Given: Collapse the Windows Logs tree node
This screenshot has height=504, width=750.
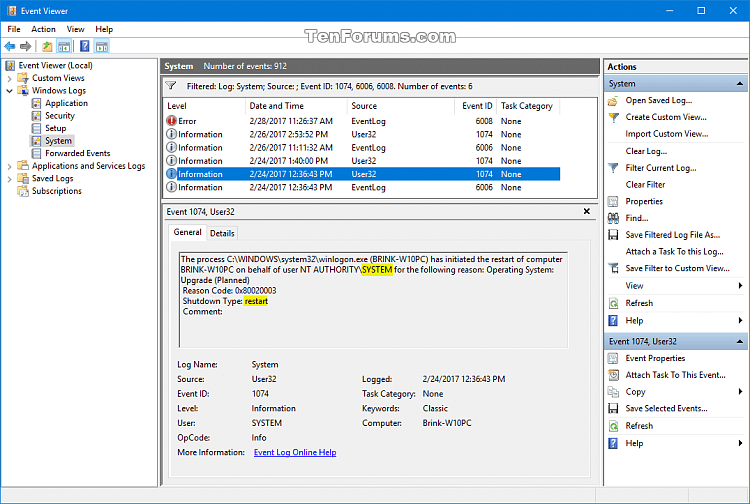Looking at the screenshot, I should pos(9,91).
